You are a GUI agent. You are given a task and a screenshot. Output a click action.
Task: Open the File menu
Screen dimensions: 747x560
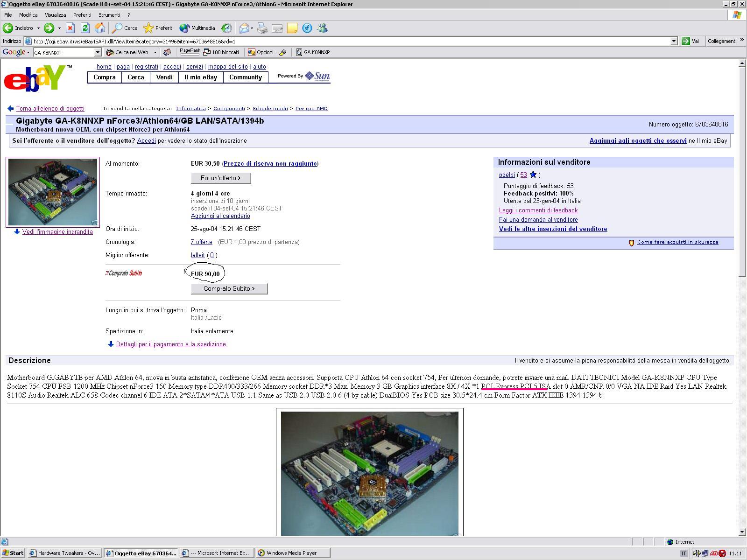(x=8, y=15)
